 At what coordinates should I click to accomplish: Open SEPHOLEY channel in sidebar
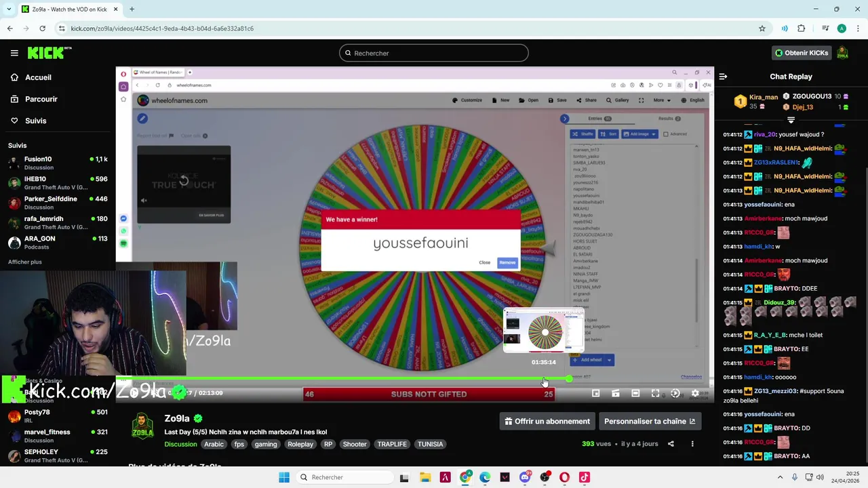click(x=58, y=455)
